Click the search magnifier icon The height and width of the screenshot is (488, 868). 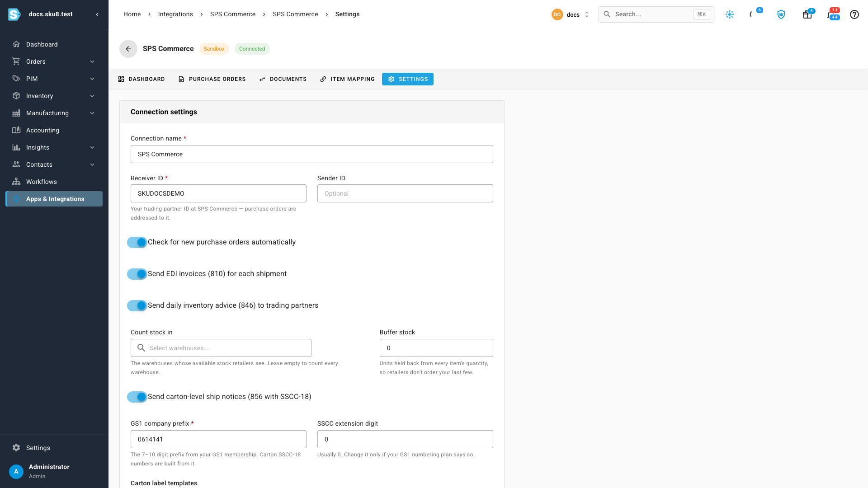pyautogui.click(x=607, y=14)
